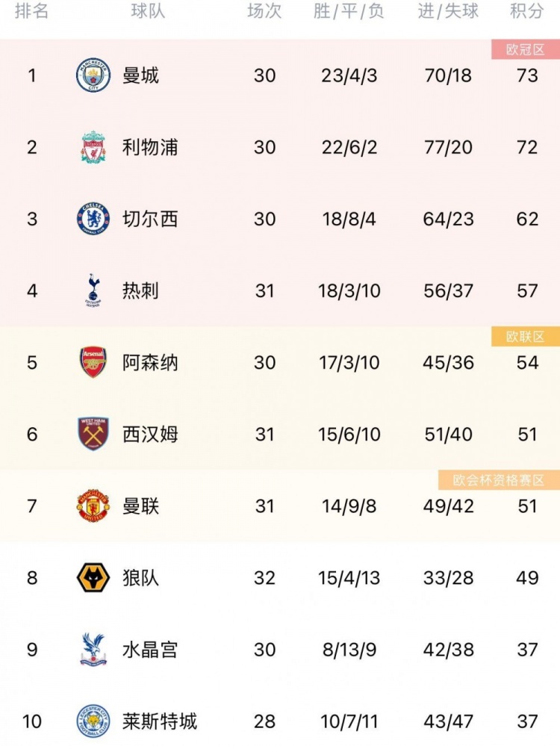The width and height of the screenshot is (560, 746).
Task: Open team name 利物浦
Action: 150,147
